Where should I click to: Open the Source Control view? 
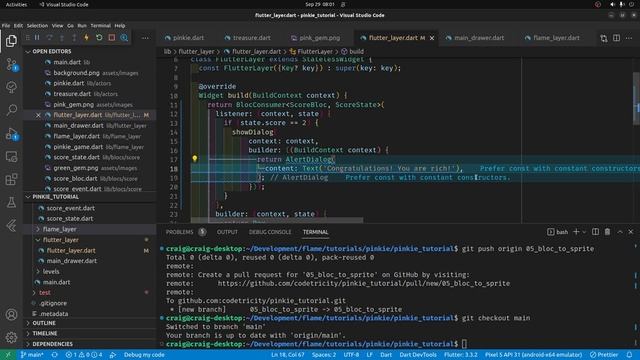[x=11, y=64]
